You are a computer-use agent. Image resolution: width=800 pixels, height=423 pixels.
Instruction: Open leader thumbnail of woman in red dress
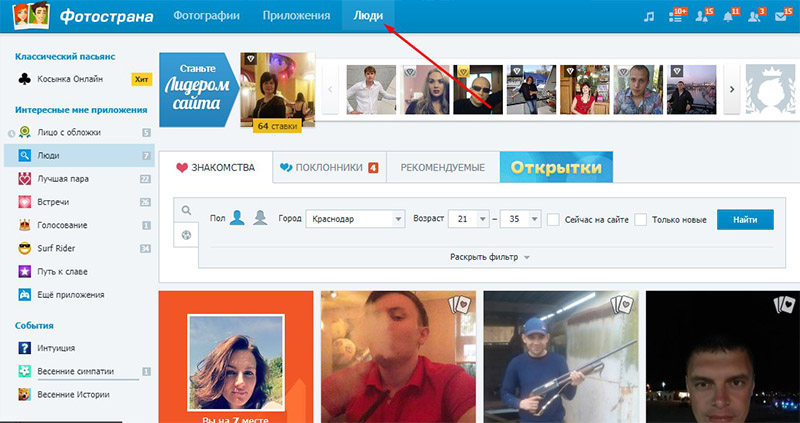(x=585, y=89)
